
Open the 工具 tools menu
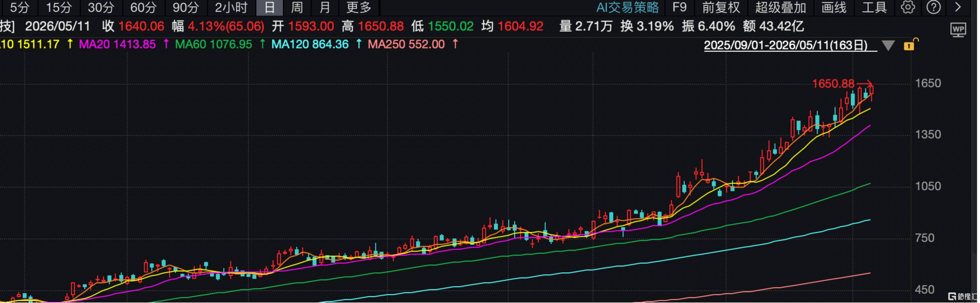pyautogui.click(x=874, y=7)
